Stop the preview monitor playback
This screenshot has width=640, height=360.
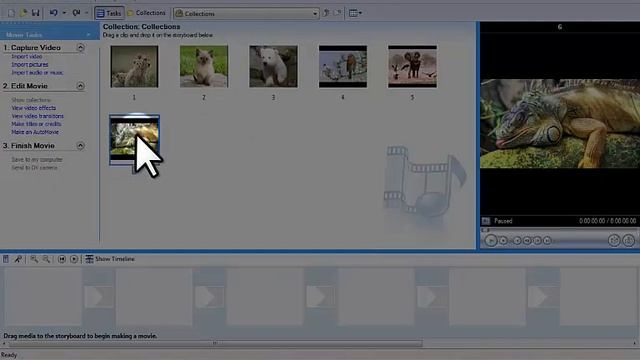click(503, 241)
